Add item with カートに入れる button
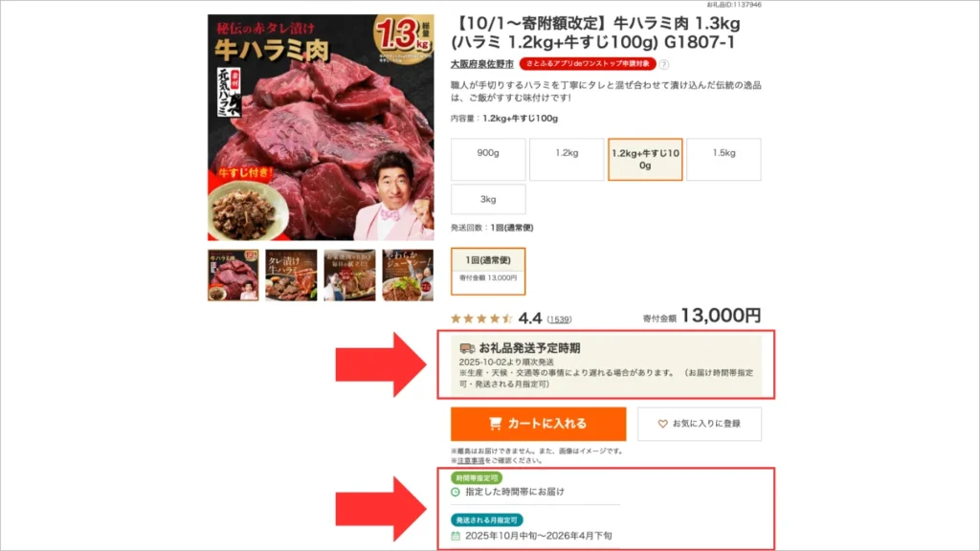980x551 pixels. pyautogui.click(x=538, y=424)
